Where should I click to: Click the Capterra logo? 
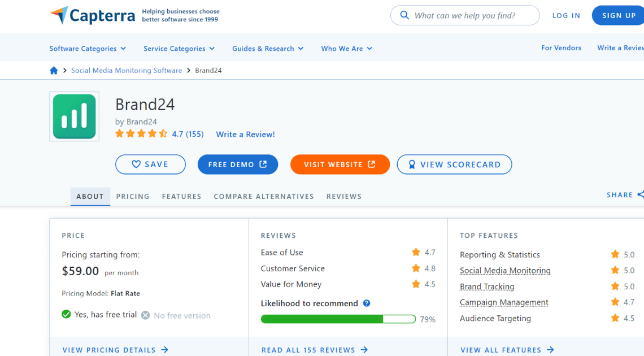pyautogui.click(x=92, y=15)
